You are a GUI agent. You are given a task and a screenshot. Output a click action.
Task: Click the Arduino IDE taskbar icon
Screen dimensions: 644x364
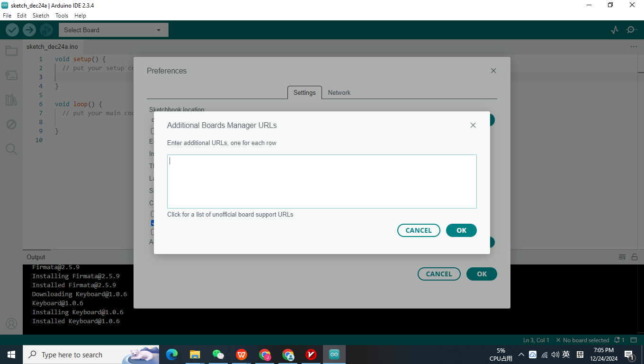[334, 355]
